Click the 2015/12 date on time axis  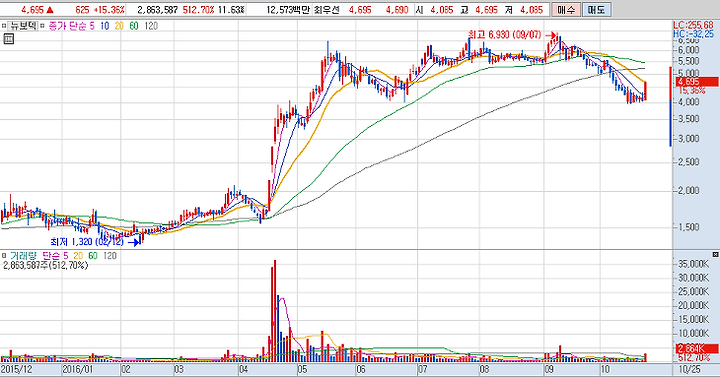pyautogui.click(x=16, y=369)
